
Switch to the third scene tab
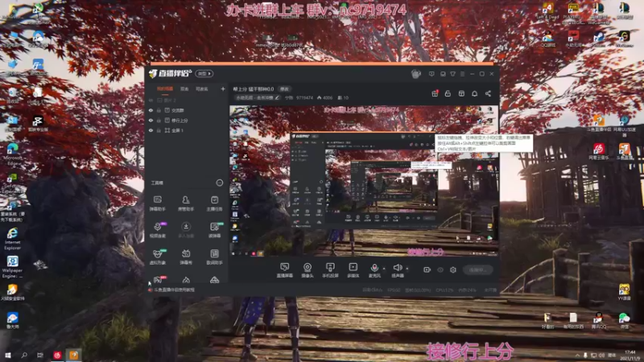click(x=202, y=88)
